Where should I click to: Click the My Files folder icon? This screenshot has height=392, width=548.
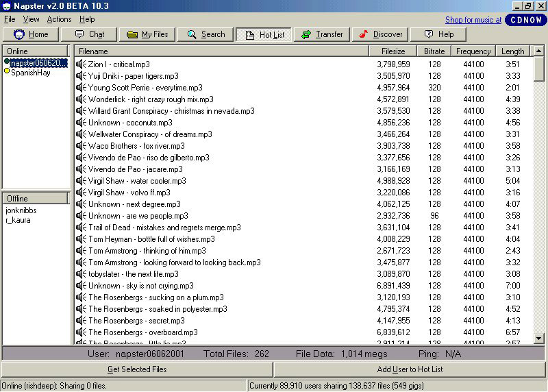(132, 34)
